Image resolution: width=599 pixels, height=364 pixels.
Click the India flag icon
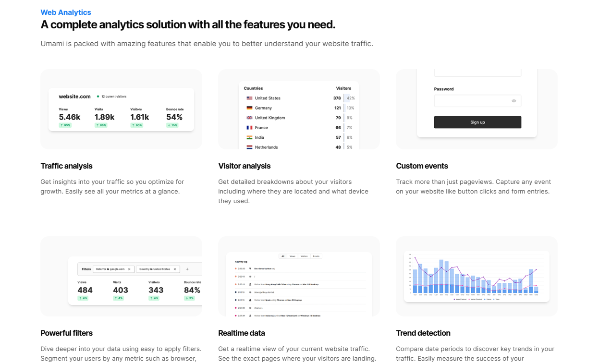pyautogui.click(x=249, y=137)
